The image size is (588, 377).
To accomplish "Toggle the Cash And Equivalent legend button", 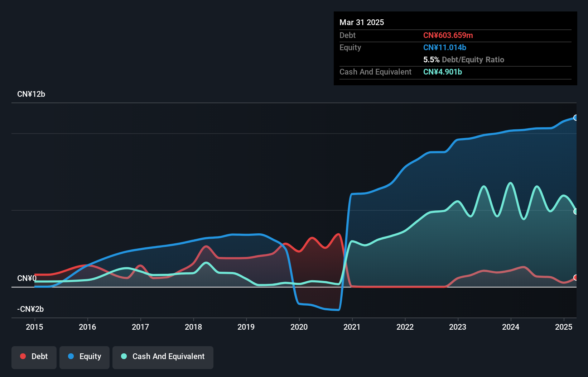I will pos(163,357).
